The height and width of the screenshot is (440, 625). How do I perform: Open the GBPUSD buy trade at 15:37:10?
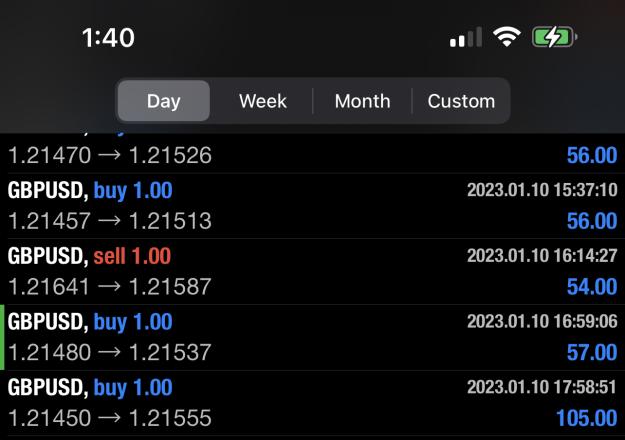tap(312, 206)
